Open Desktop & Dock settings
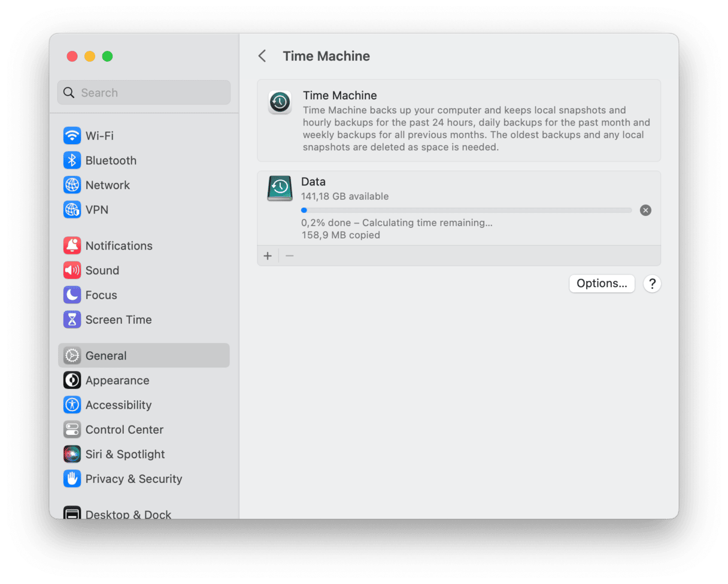728x584 pixels. pyautogui.click(x=144, y=513)
